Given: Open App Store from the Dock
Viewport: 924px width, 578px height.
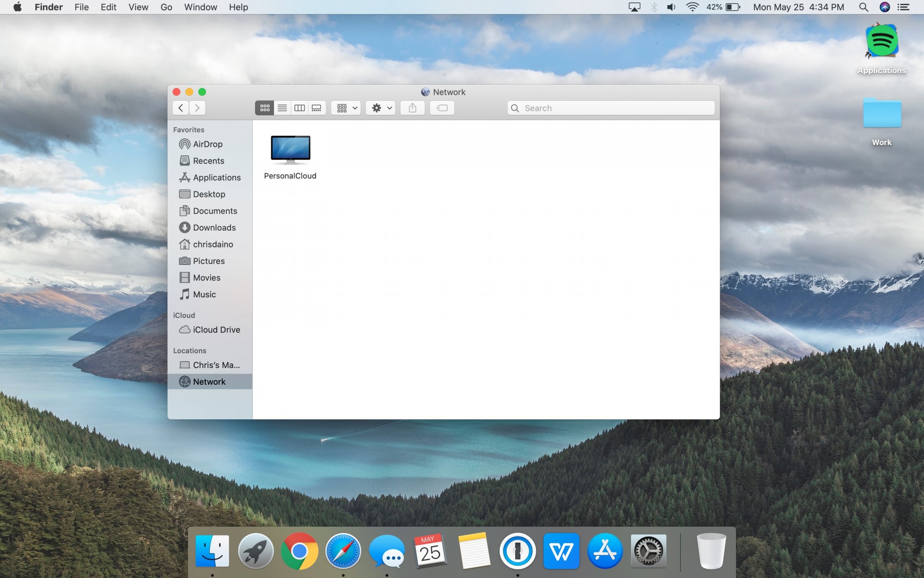Looking at the screenshot, I should 605,551.
